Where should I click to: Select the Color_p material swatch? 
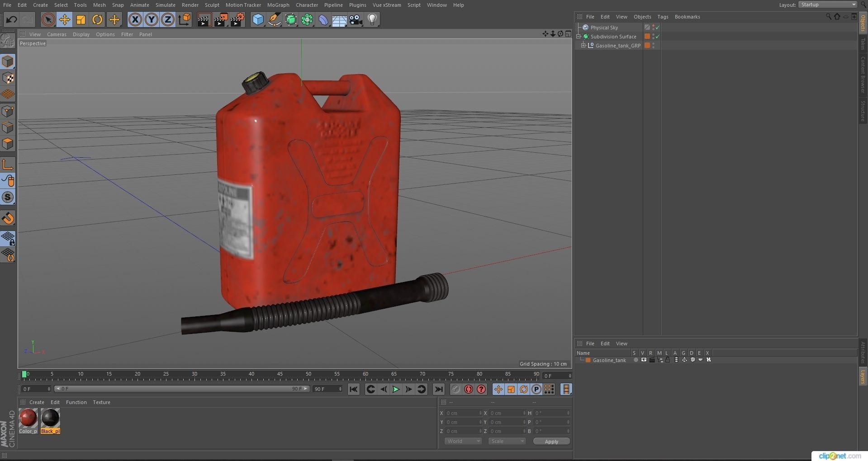point(28,418)
